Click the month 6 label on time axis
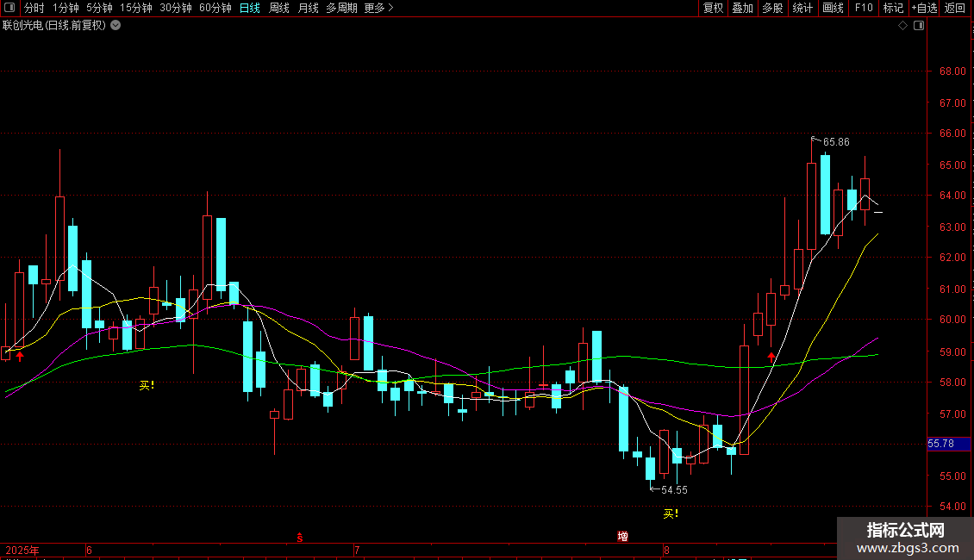The height and width of the screenshot is (560, 974). 90,550
